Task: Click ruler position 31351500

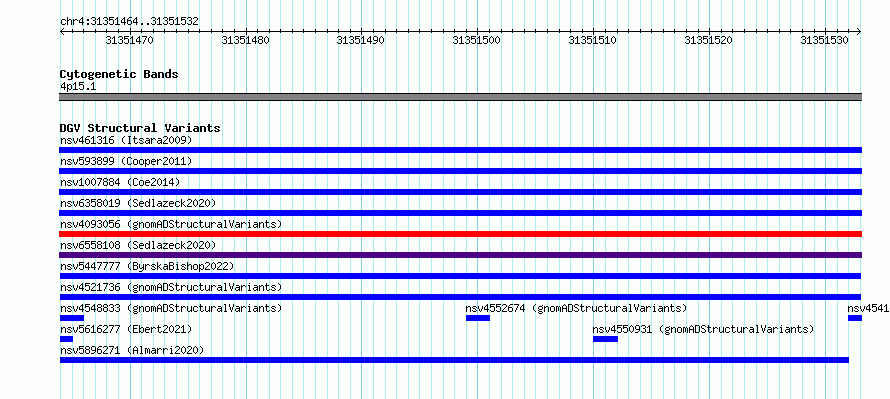Action: tap(476, 40)
